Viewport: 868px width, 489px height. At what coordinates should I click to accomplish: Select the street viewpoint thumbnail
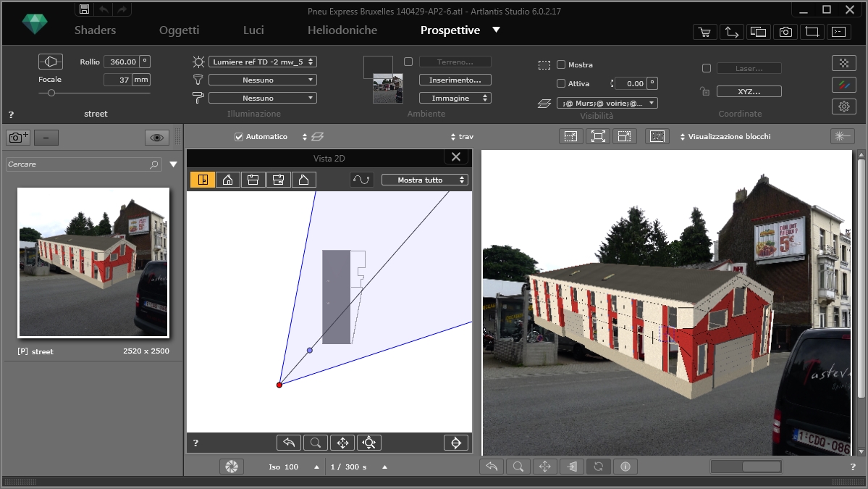[93, 262]
